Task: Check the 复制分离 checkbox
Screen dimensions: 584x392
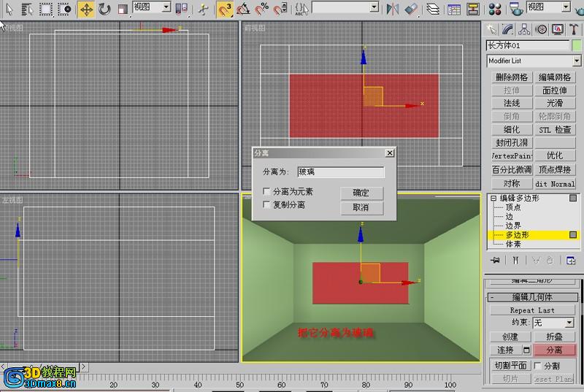Action: 266,204
